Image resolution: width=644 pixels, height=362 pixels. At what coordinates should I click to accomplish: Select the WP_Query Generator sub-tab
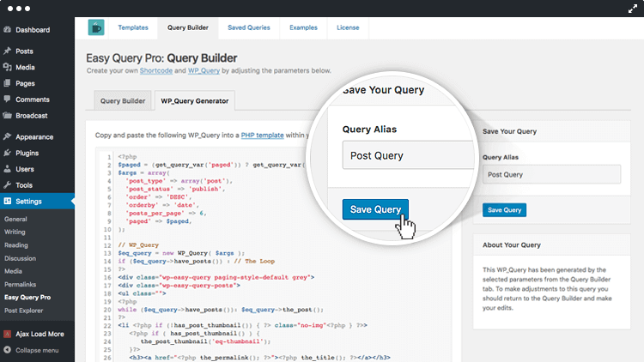pos(195,100)
